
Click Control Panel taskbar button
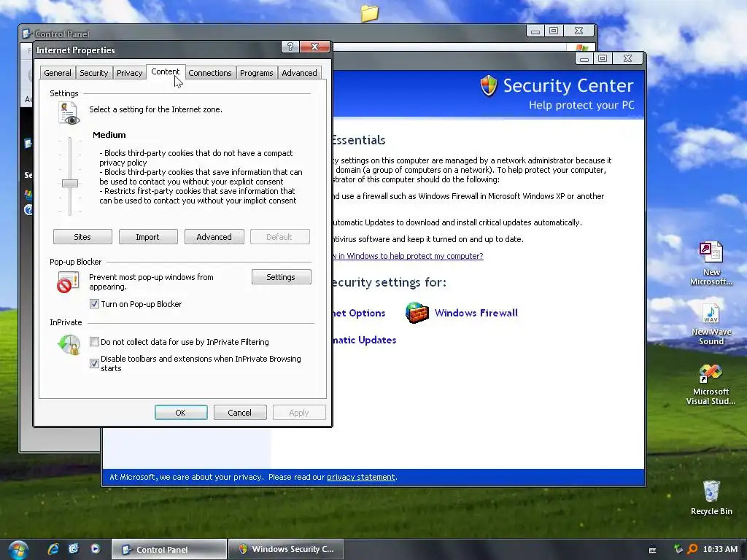169,550
